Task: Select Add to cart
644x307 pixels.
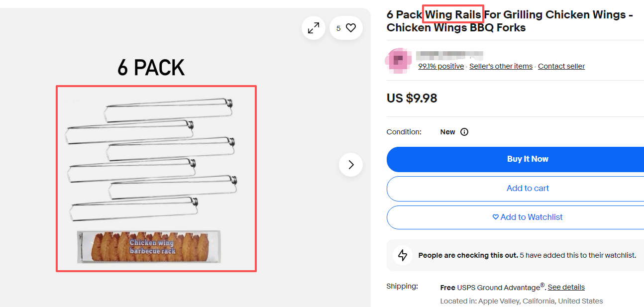Action: (x=528, y=189)
